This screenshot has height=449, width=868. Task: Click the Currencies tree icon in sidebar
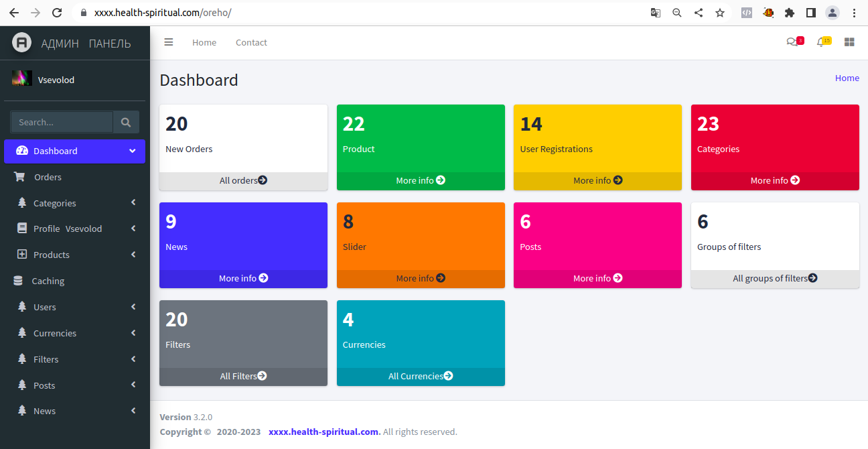coord(22,333)
